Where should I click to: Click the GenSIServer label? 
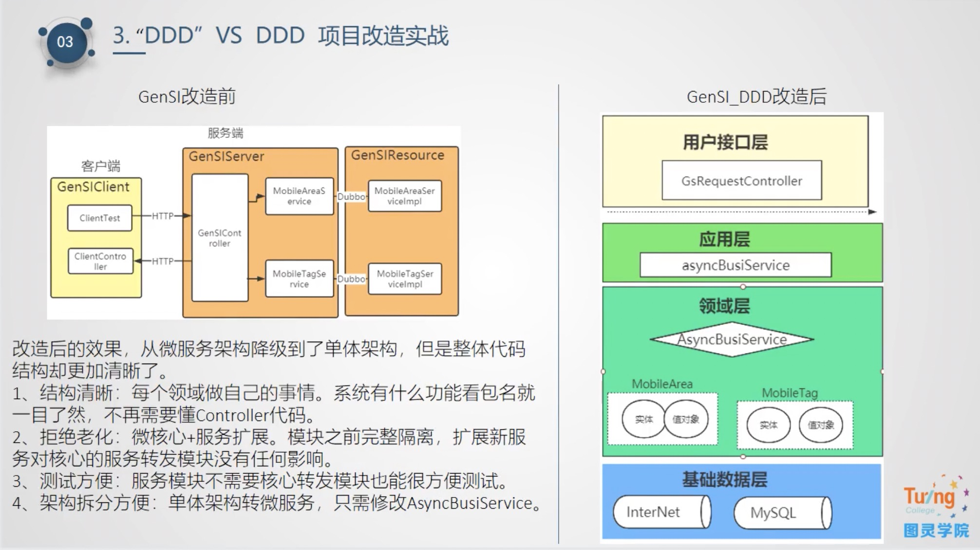[x=226, y=156]
